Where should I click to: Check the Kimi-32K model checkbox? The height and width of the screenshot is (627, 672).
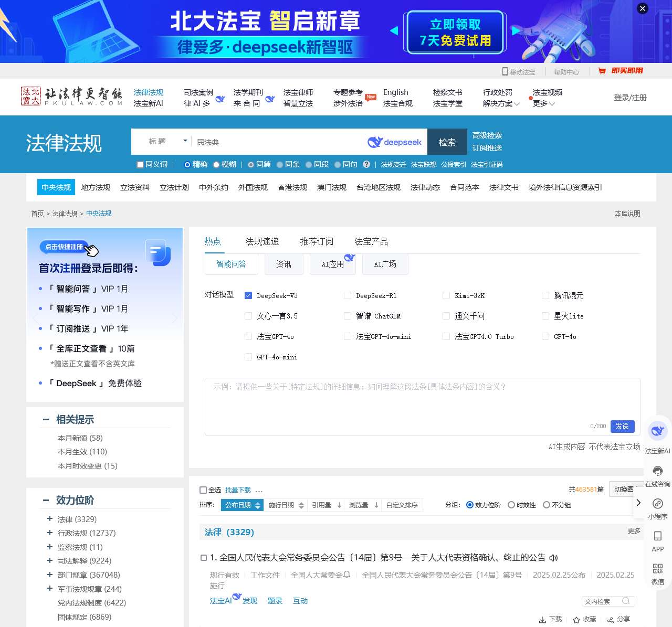[446, 295]
